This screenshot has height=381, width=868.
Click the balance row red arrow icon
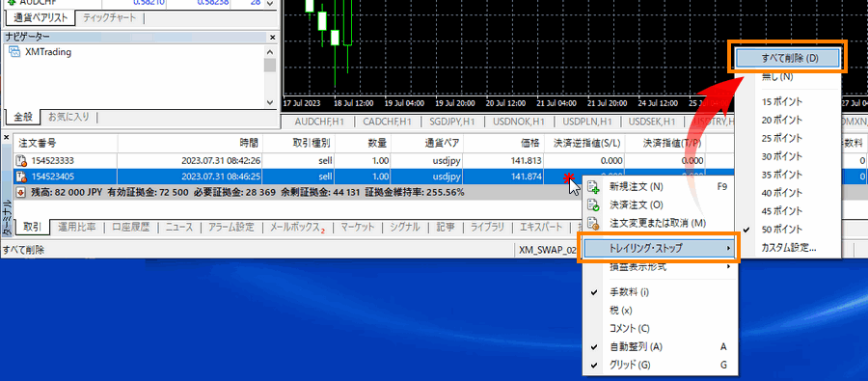21,193
